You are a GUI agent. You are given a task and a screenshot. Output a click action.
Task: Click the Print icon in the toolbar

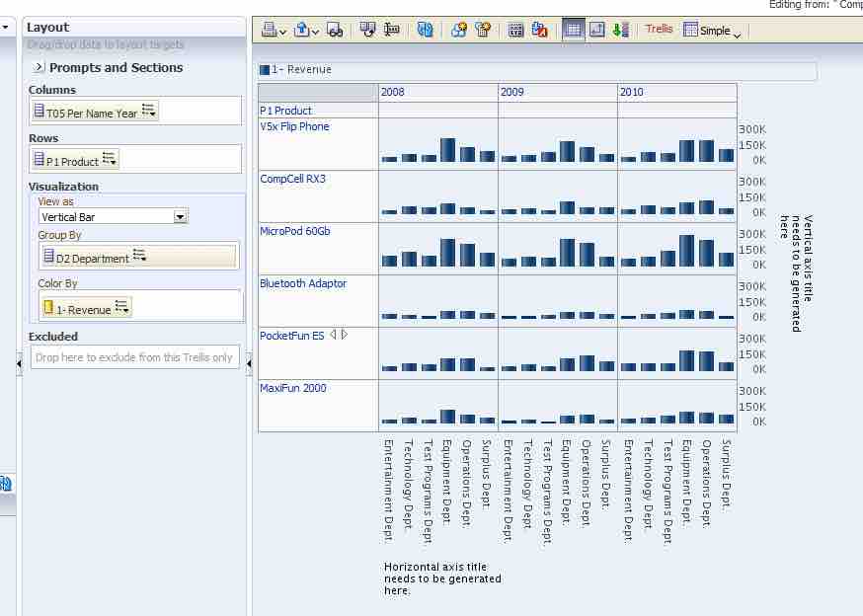[267, 30]
